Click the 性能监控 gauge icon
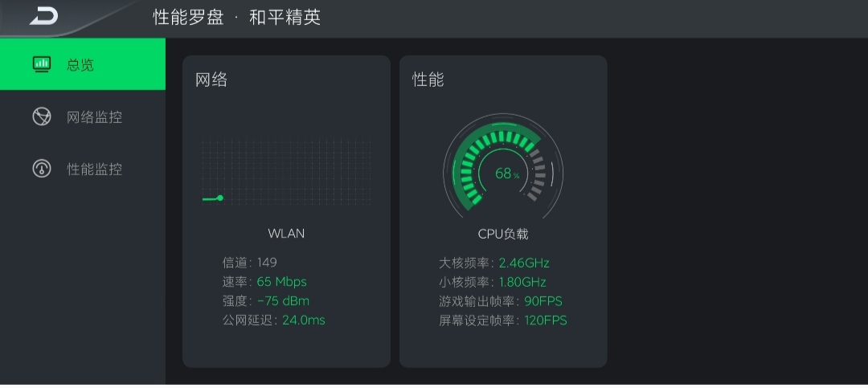Image resolution: width=868 pixels, height=388 pixels. click(42, 168)
